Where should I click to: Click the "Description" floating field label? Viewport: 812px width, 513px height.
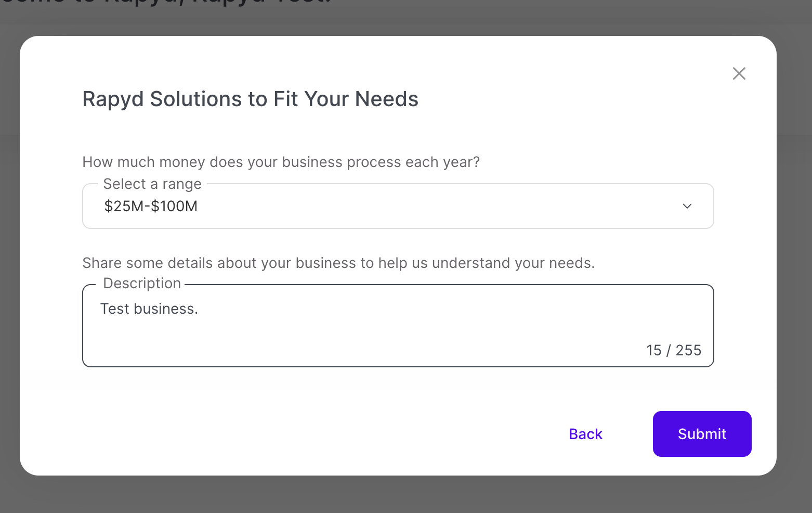click(x=142, y=284)
